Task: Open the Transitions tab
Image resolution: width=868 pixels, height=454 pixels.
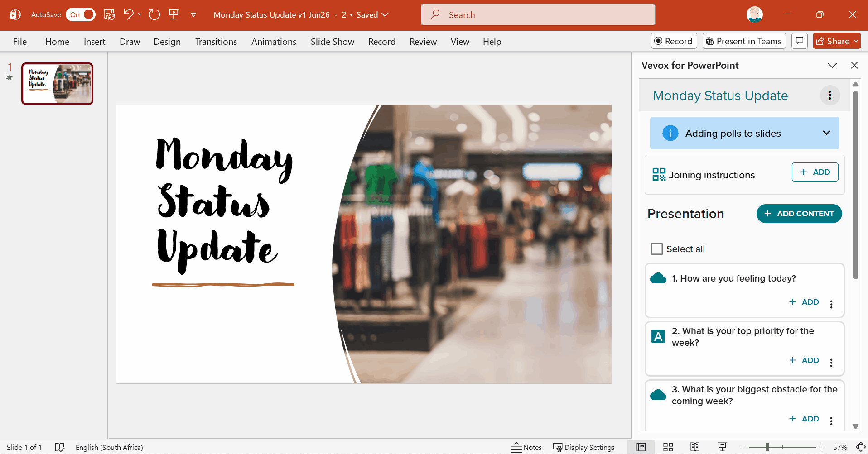Action: pyautogui.click(x=216, y=42)
